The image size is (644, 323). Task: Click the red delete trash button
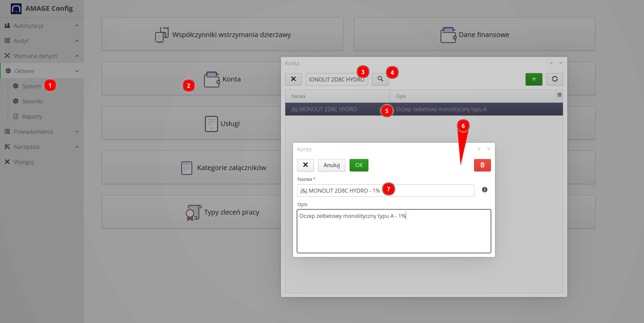[x=482, y=165]
